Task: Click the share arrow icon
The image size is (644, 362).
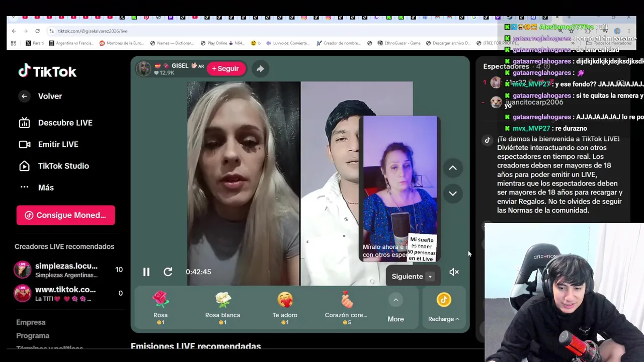Action: (x=260, y=69)
